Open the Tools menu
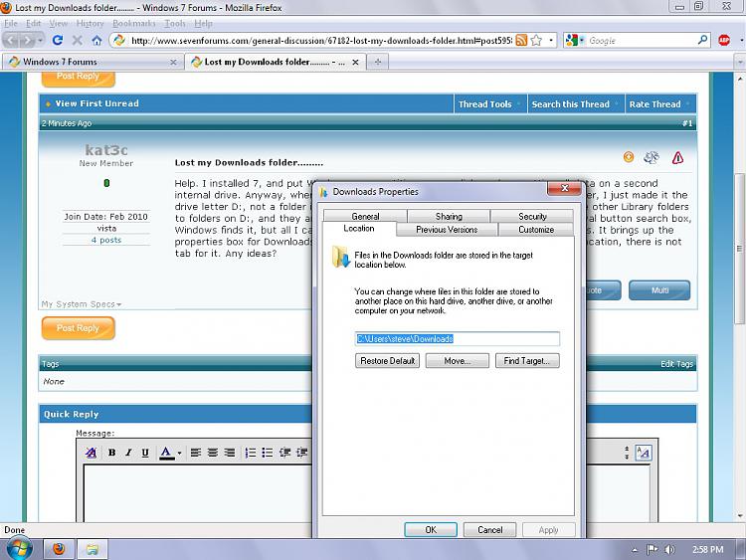 point(175,23)
